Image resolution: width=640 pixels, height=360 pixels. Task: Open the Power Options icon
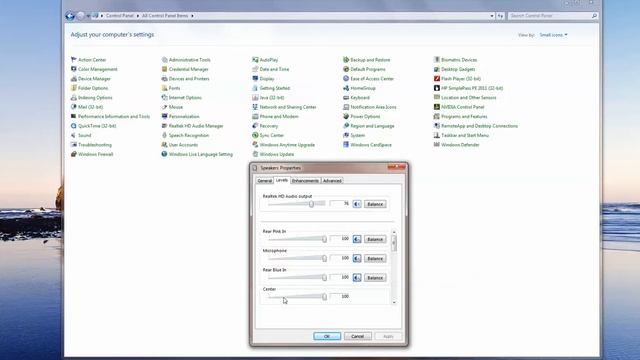[x=346, y=116]
